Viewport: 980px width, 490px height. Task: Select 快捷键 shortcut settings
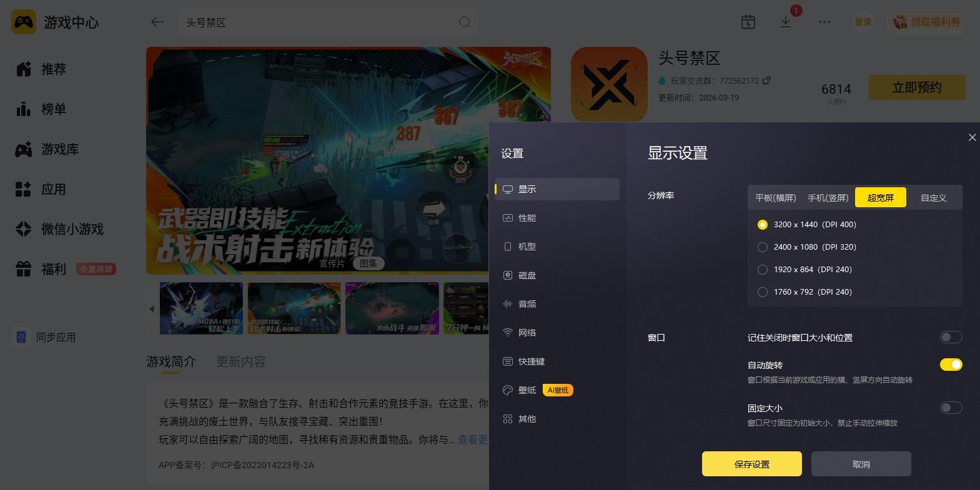[x=557, y=361]
